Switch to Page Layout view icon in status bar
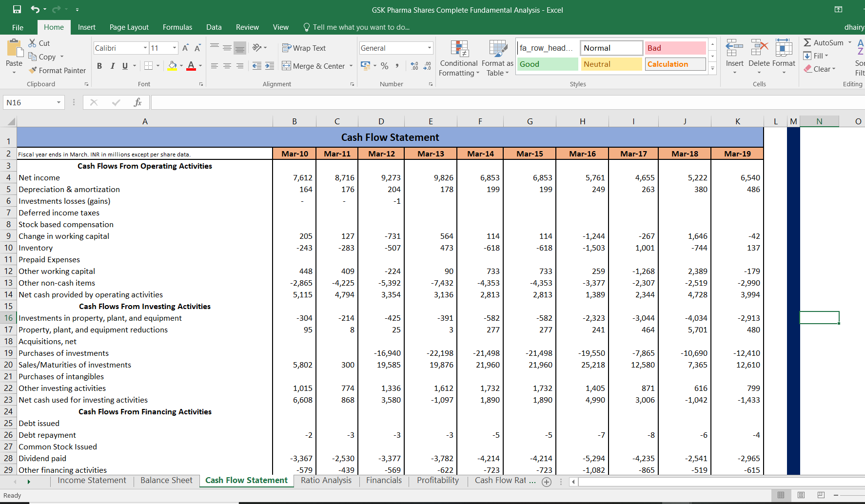Viewport: 865px width, 504px height. [801, 495]
